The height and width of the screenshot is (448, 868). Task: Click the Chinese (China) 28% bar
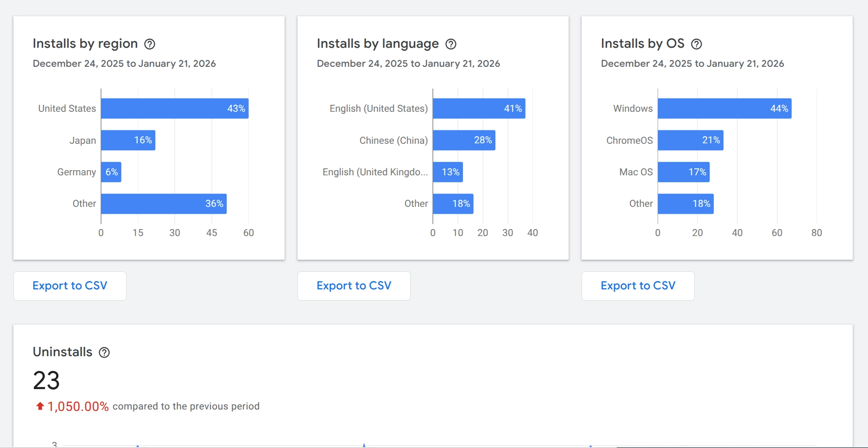463,140
